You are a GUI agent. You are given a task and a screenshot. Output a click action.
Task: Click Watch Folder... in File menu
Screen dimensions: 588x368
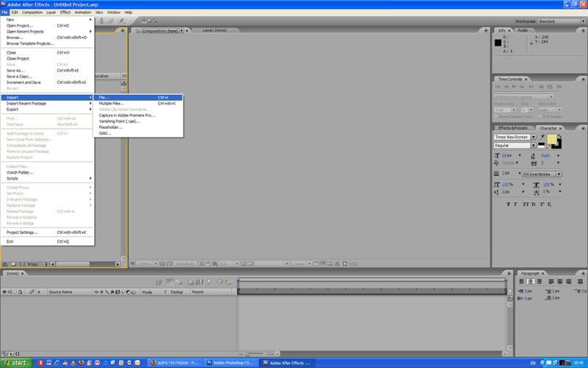coord(47,172)
